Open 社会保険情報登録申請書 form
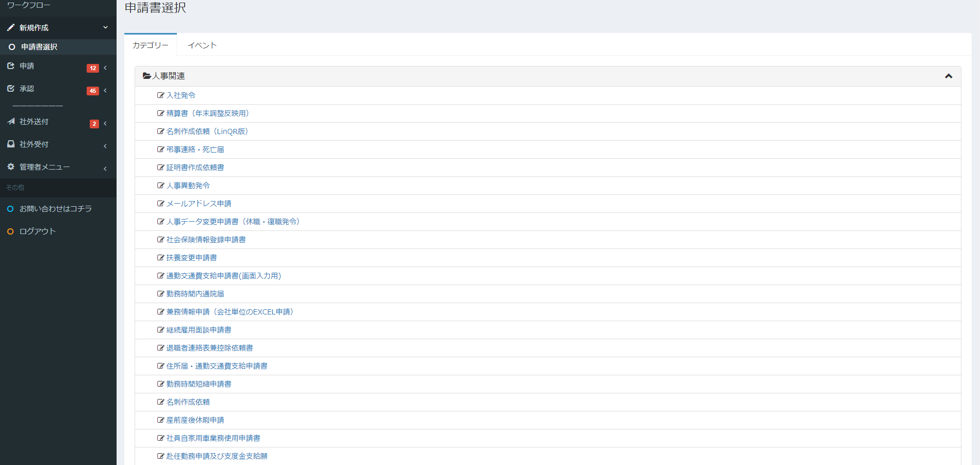Image resolution: width=980 pixels, height=465 pixels. pos(206,240)
